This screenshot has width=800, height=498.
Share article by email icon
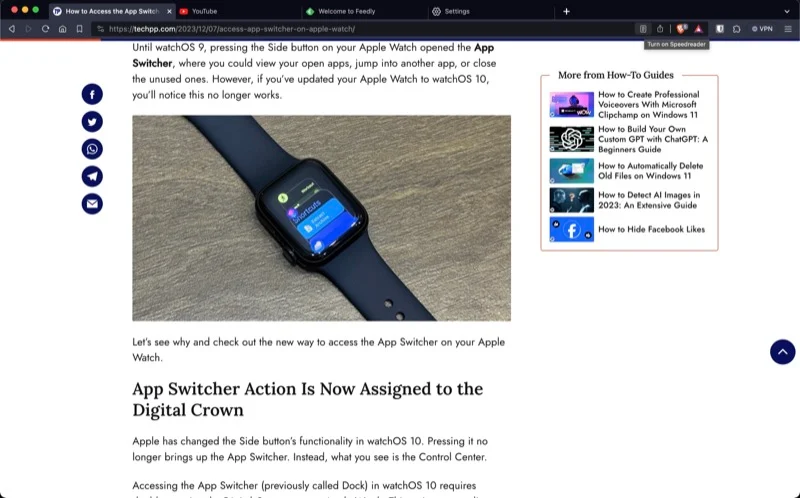(x=92, y=204)
